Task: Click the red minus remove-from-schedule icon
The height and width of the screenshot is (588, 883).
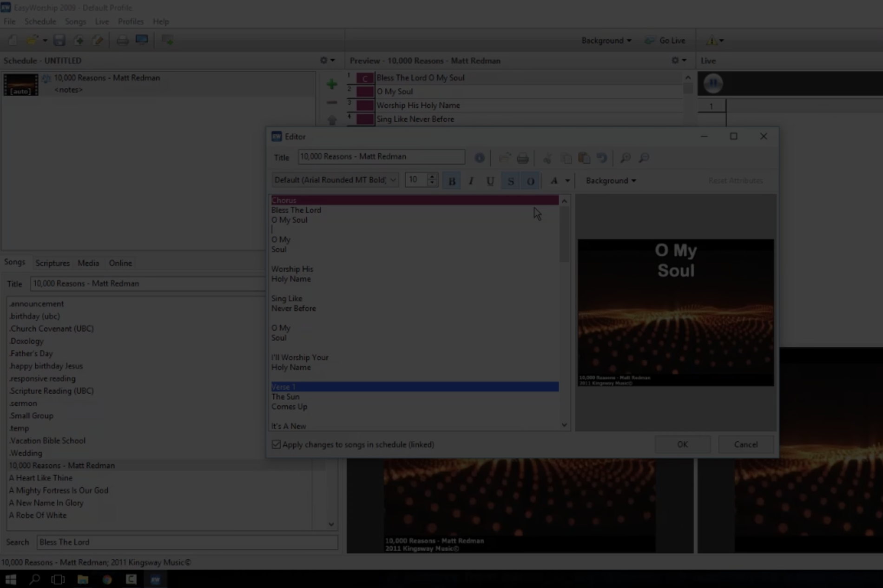Action: tap(331, 102)
